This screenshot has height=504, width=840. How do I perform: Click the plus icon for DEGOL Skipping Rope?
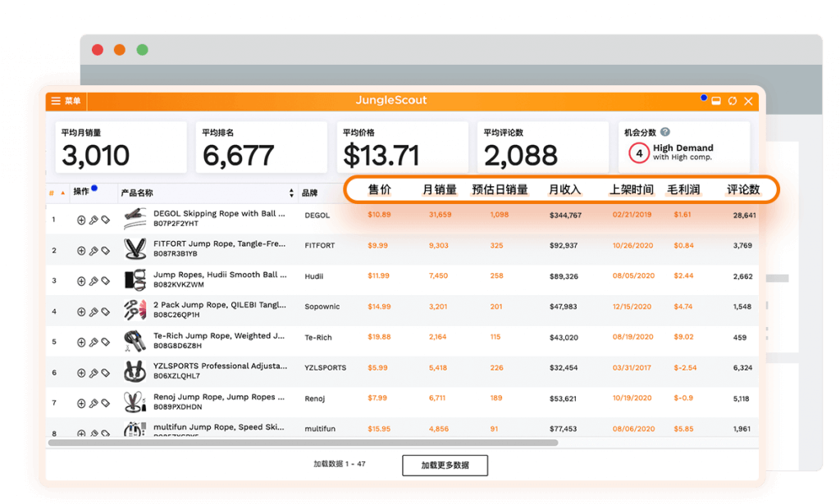81,220
